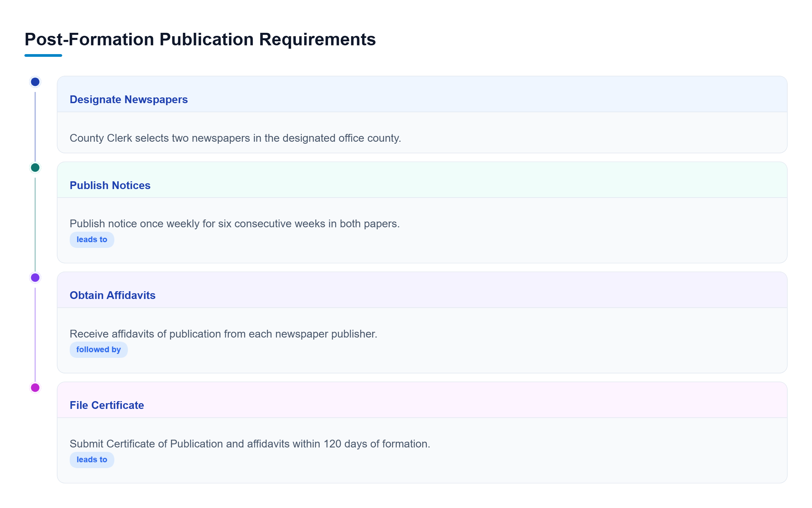
Task: Click the magenta timeline dot beside File Certificate
Action: click(x=35, y=388)
